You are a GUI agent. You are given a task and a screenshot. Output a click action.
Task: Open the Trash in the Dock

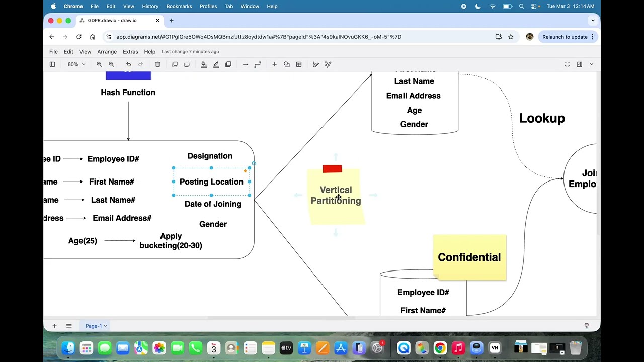coord(575,348)
